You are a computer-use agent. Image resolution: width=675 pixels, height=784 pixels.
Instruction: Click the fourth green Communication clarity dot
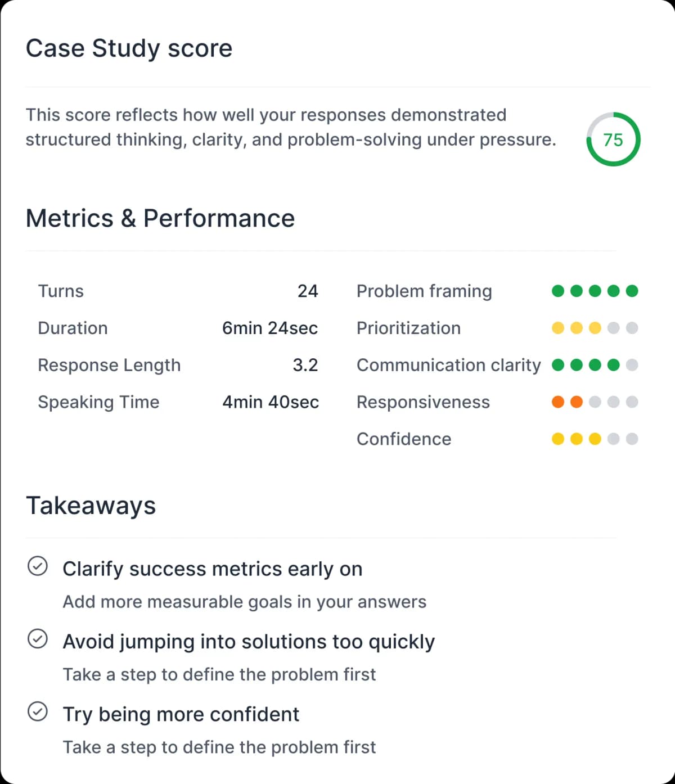click(614, 365)
